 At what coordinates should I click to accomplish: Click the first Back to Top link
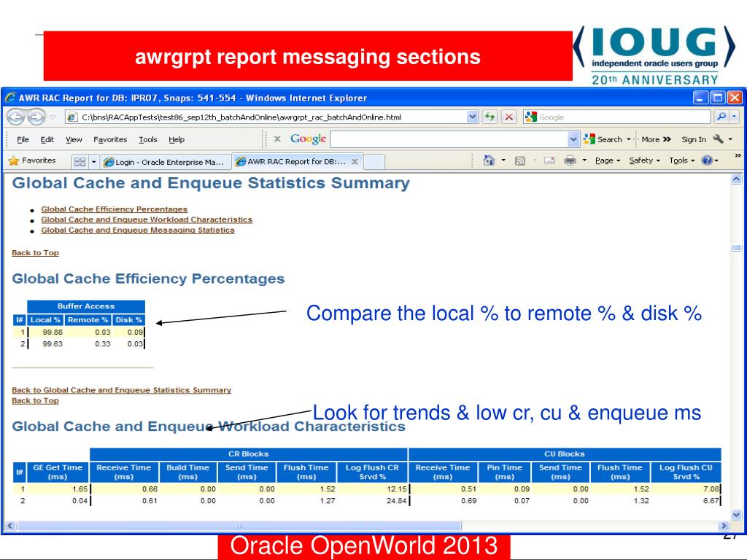click(x=35, y=253)
